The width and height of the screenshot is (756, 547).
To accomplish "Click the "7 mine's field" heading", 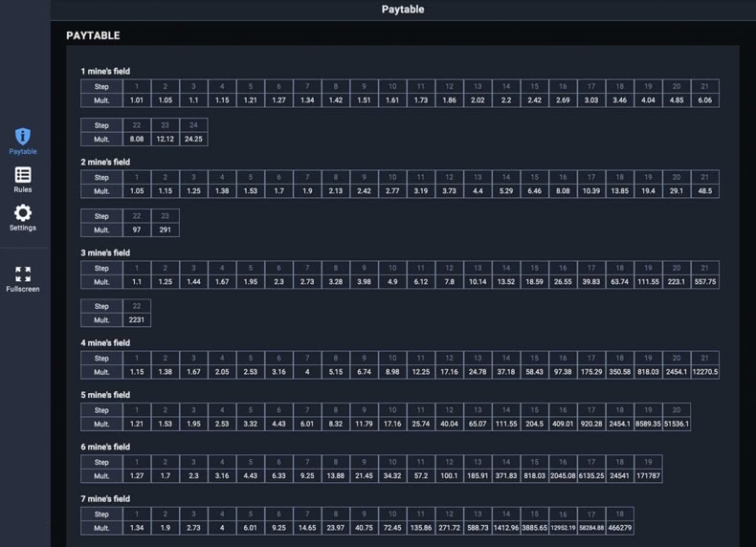I will tap(105, 499).
